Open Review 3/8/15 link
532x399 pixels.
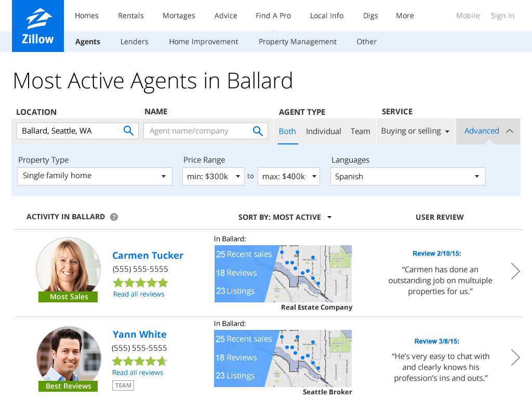(x=436, y=341)
